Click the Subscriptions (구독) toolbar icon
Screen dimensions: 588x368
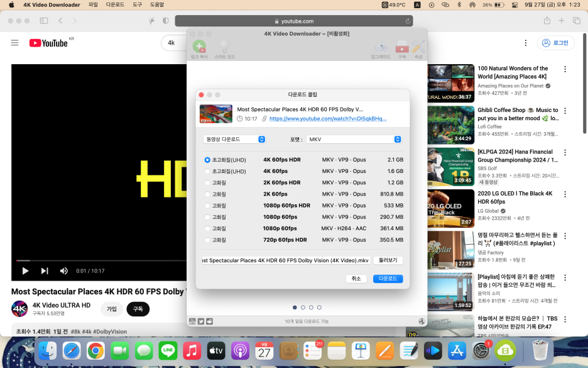(x=402, y=47)
